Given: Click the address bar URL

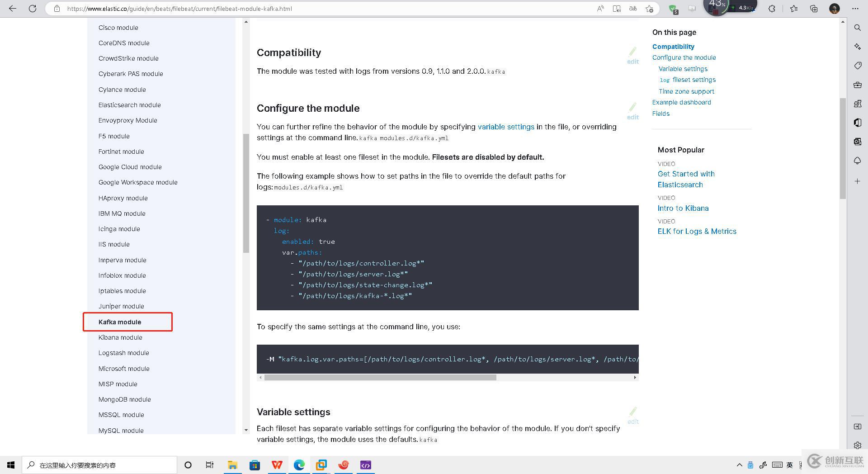Looking at the screenshot, I should tap(179, 9).
